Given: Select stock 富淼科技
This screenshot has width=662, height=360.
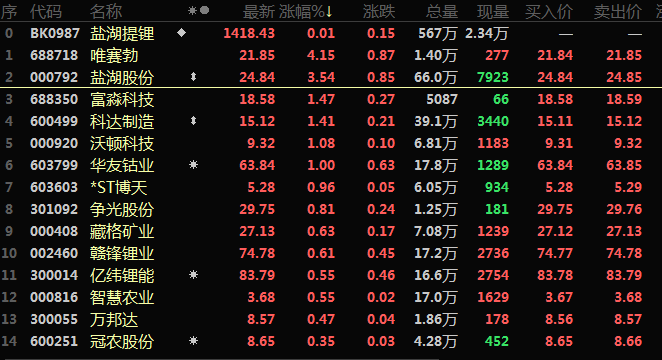Looking at the screenshot, I should (x=122, y=100).
